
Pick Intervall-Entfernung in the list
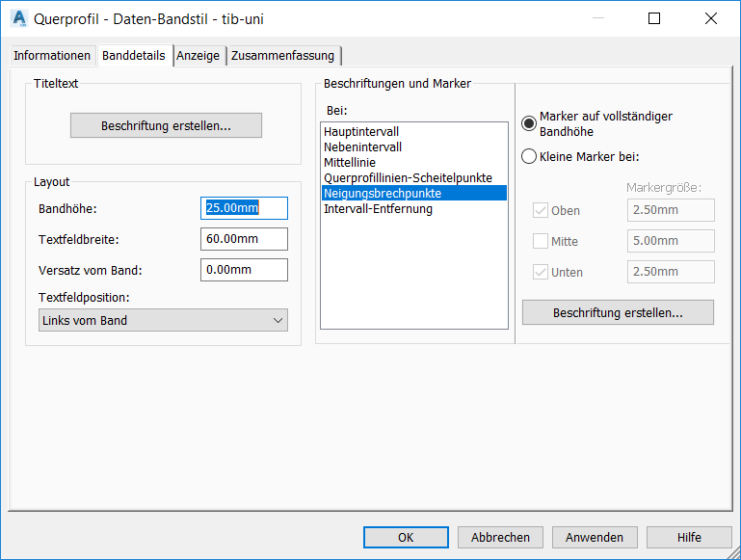(x=378, y=209)
